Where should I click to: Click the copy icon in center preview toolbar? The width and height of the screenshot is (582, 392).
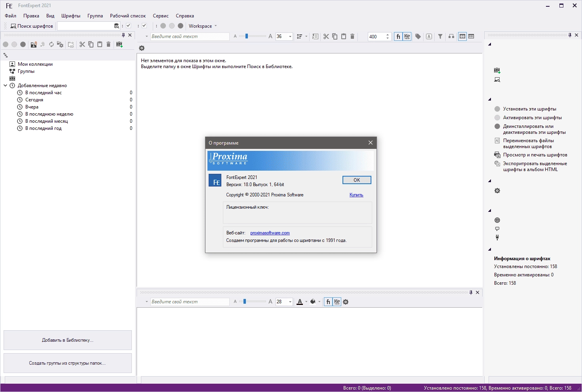pyautogui.click(x=335, y=36)
